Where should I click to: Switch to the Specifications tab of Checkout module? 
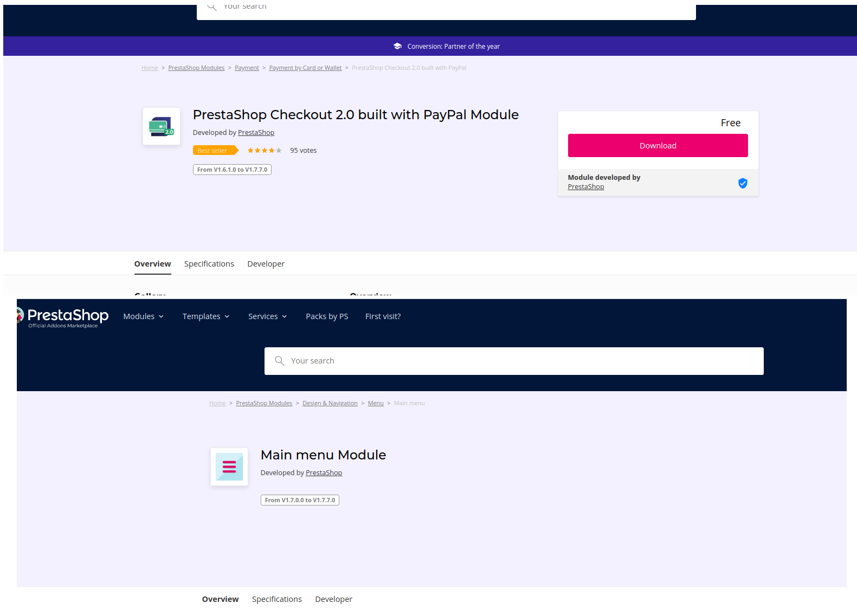coord(209,264)
